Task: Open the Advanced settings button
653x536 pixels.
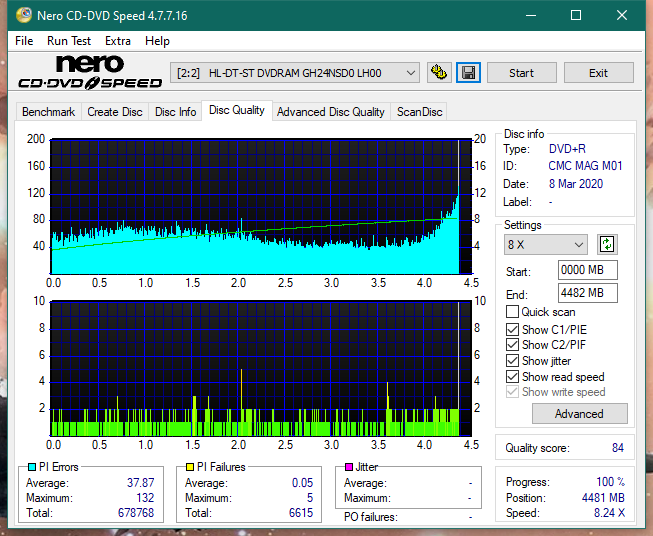Action: pyautogui.click(x=579, y=414)
